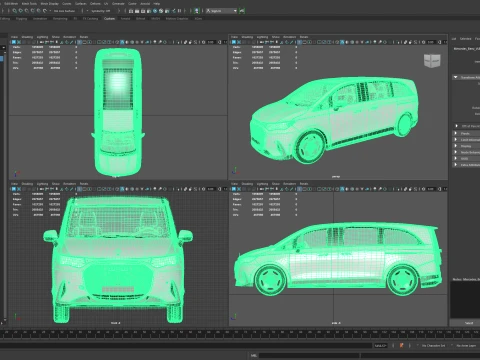Click exposure value field in top view panel
This screenshot has width=480, height=360.
pos(211,42)
